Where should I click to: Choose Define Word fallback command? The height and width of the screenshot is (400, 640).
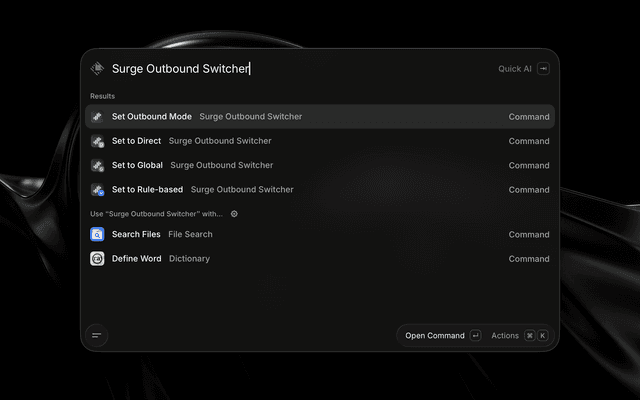tap(320, 259)
